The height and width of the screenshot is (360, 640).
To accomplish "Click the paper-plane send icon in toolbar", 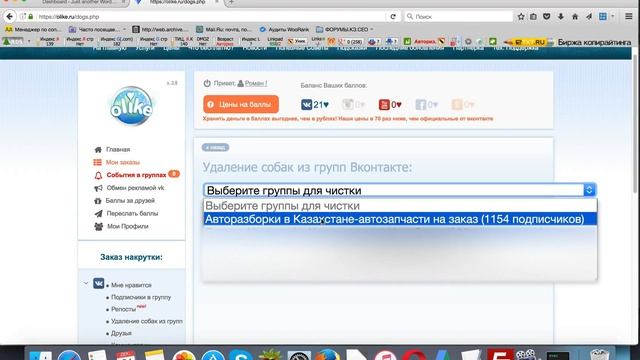I will point(589,16).
